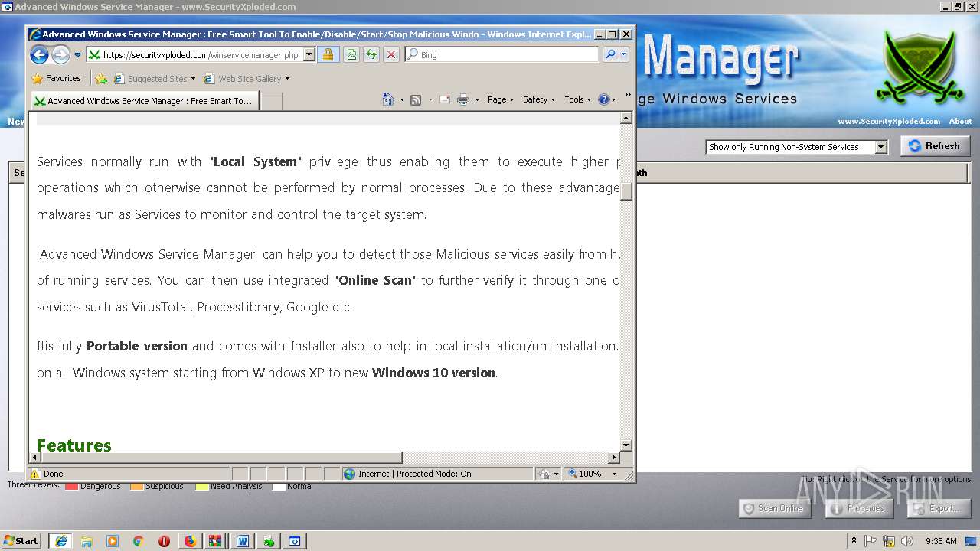Click the Export button
980x551 pixels.
(939, 508)
